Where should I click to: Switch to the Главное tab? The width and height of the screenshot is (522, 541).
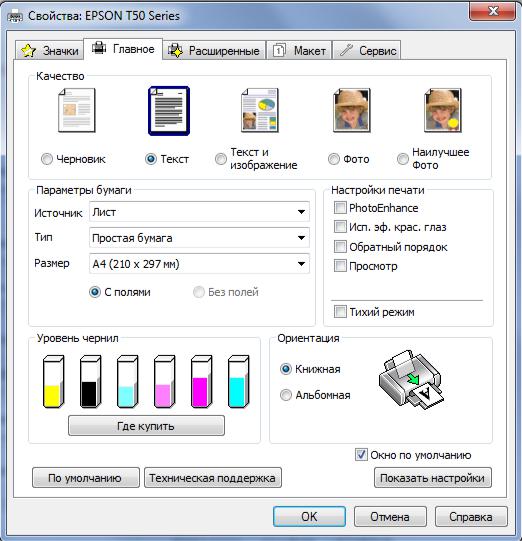click(123, 49)
